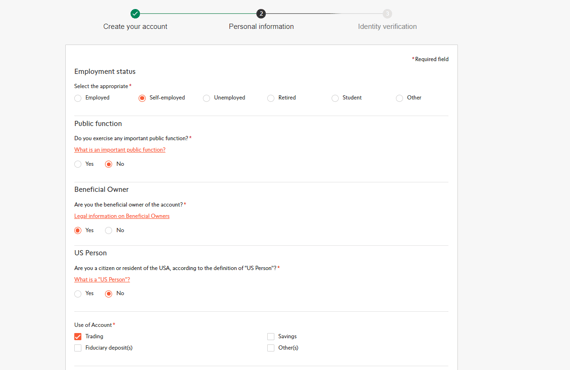Choose Student employment status
Viewport: 570px width, 370px height.
pos(335,98)
